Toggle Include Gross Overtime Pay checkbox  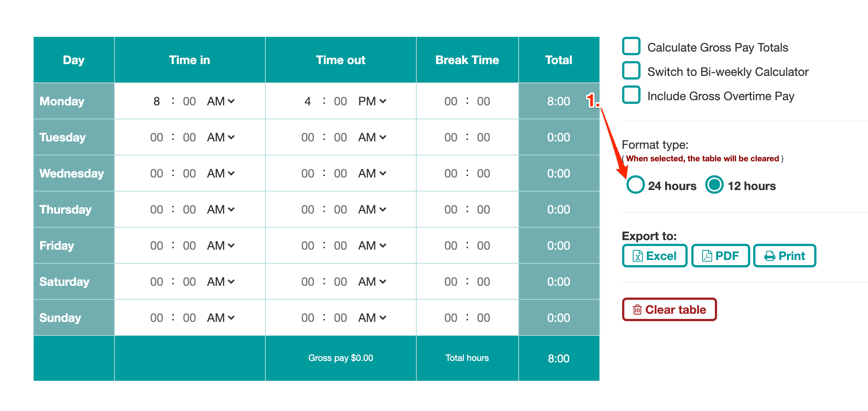[631, 95]
